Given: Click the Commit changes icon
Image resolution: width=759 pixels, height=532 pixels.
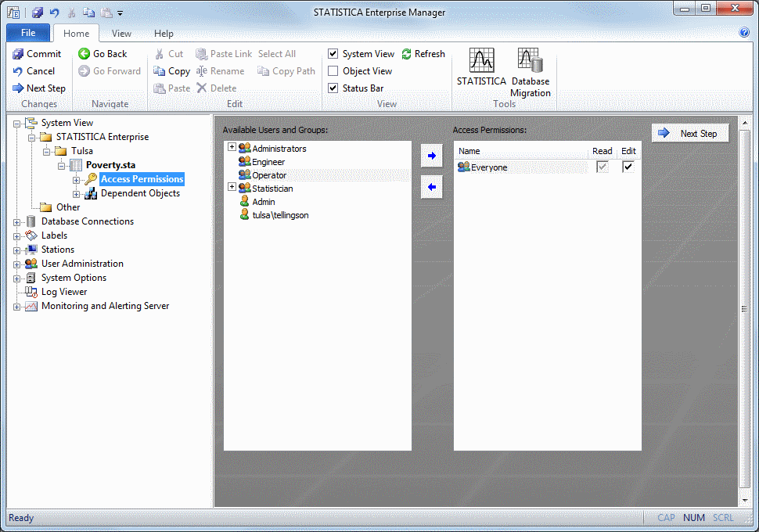Looking at the screenshot, I should point(18,54).
